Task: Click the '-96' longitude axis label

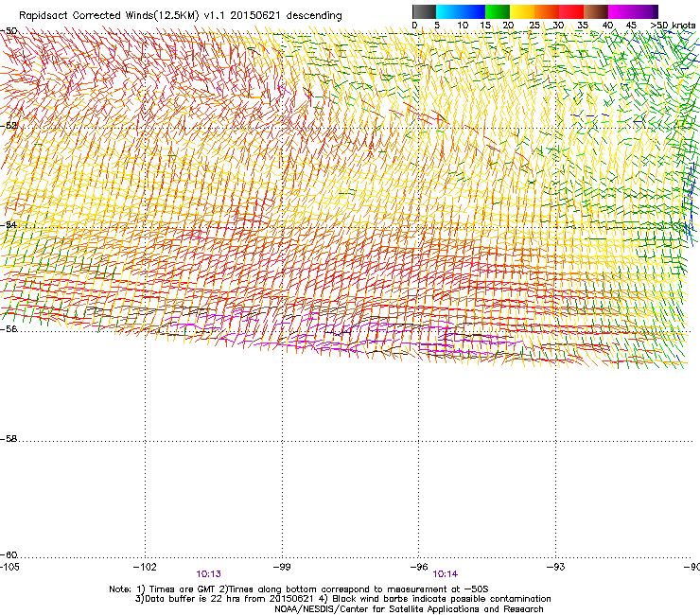Action: (x=419, y=567)
